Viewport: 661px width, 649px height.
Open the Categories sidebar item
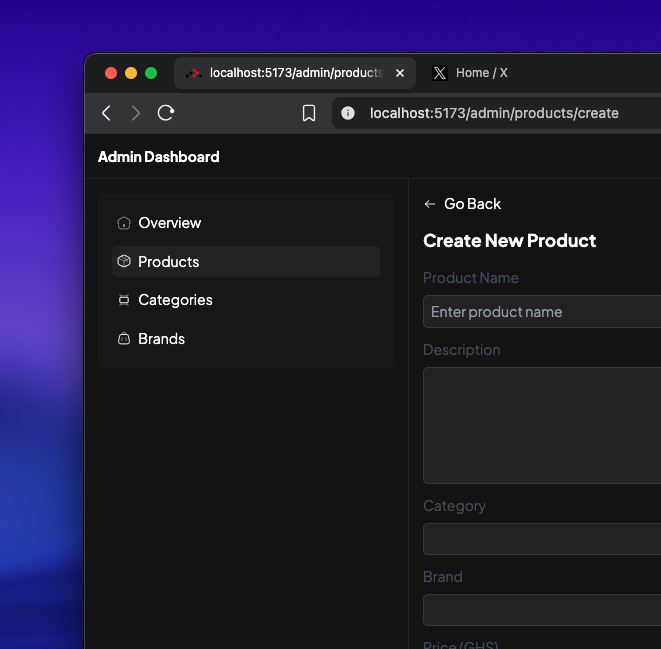246,300
